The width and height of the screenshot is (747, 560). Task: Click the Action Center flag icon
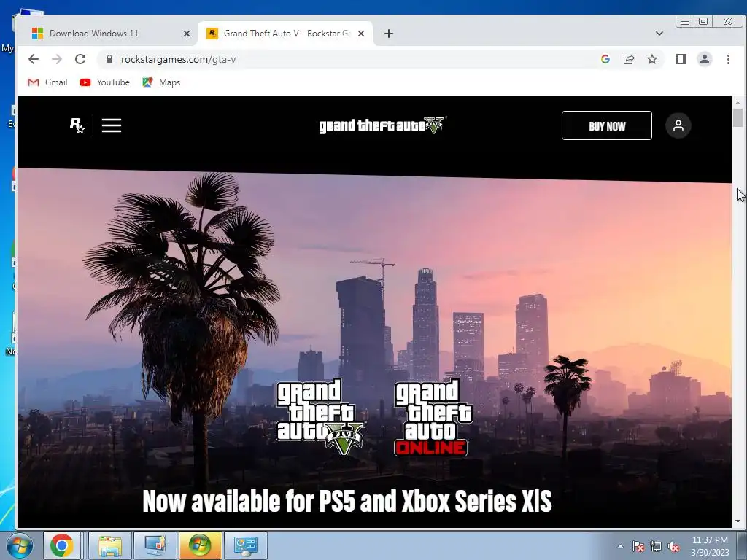pos(638,546)
